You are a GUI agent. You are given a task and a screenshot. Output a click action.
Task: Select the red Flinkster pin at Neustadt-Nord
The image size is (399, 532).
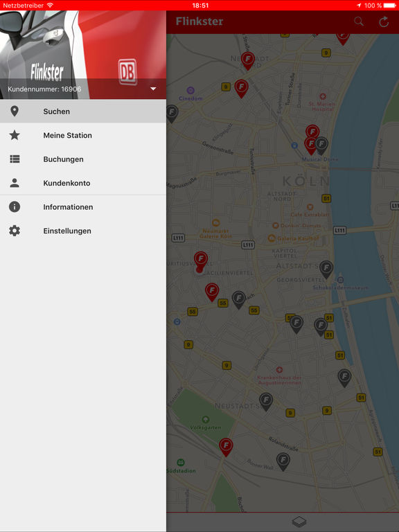248,61
